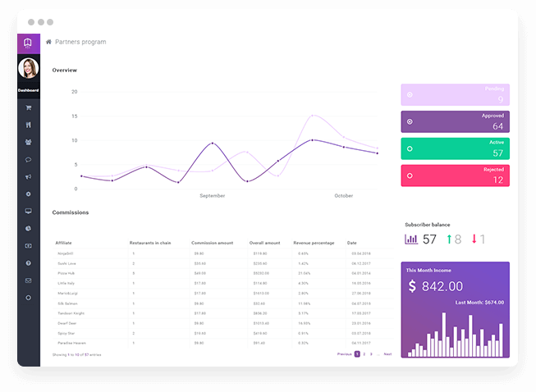Click the fork and knife restaurants icon
Image resolution: width=536 pixels, height=392 pixels.
pyautogui.click(x=28, y=125)
